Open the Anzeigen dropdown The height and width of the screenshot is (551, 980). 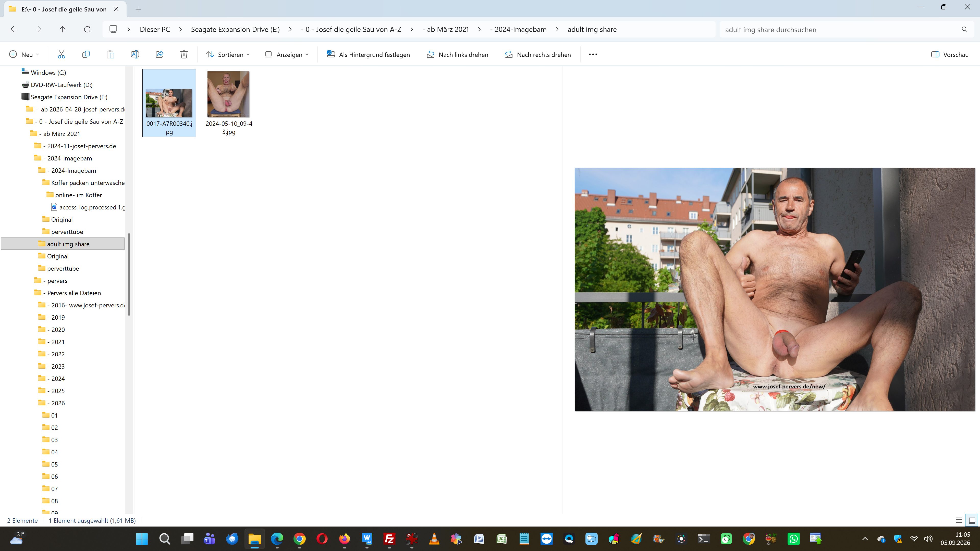[287, 54]
